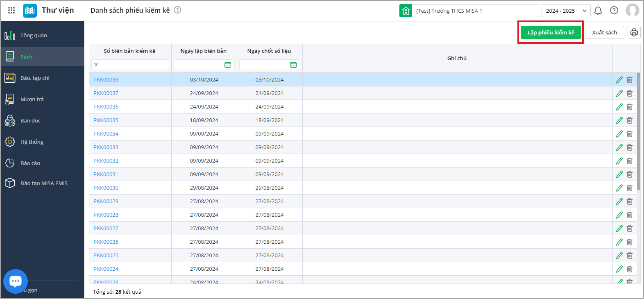
Task: Open the help question mark in header
Action: [614, 11]
